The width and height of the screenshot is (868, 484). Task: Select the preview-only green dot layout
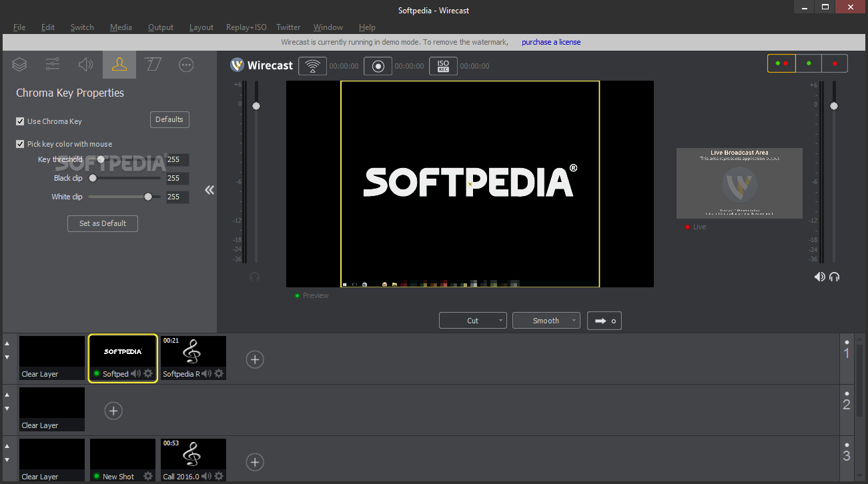coord(809,63)
